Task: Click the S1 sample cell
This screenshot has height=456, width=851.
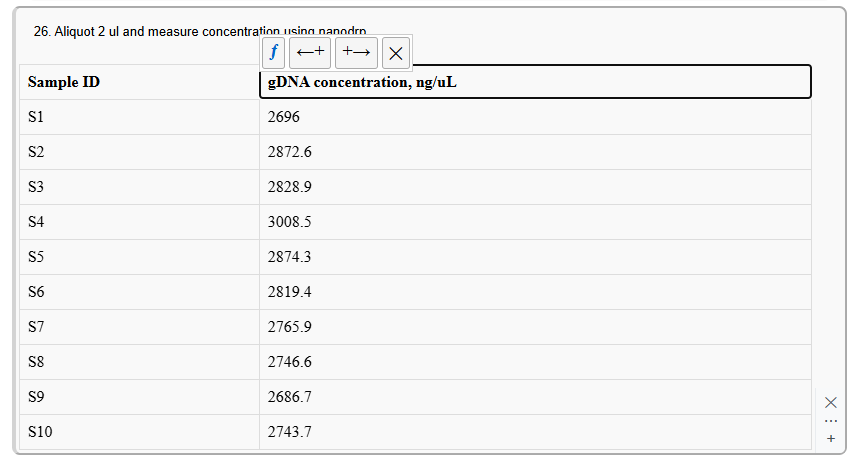Action: tap(138, 117)
